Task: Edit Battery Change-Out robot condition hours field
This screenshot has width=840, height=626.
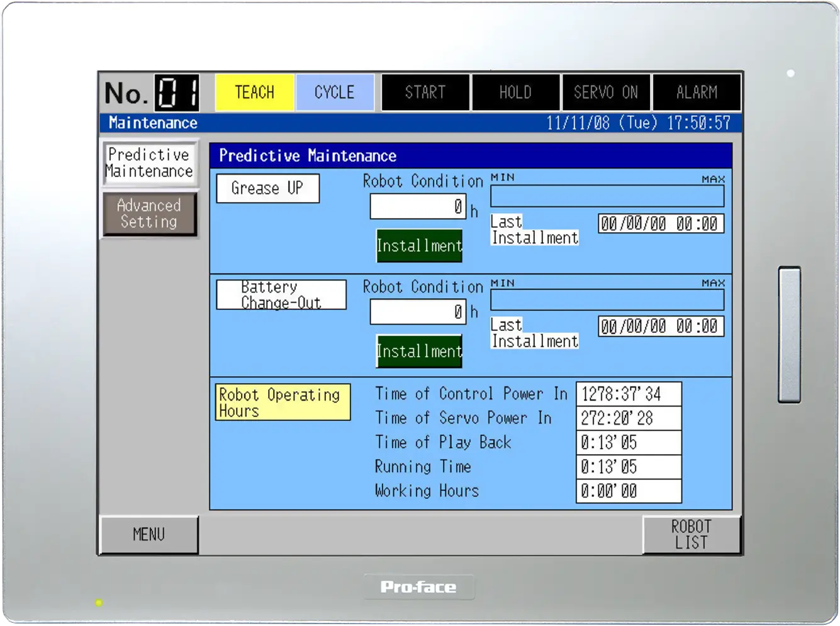Action: pos(418,311)
